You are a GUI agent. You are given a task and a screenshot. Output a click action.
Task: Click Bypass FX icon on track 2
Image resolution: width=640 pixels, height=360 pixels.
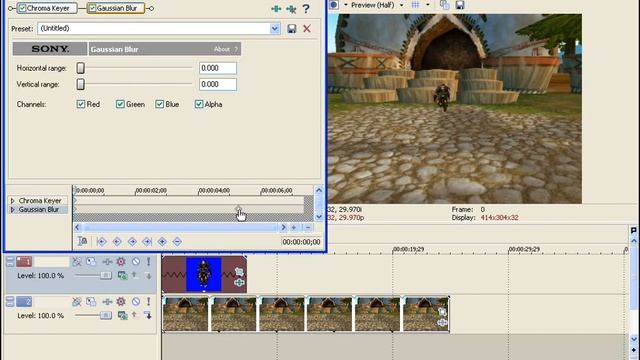pyautogui.click(x=77, y=302)
